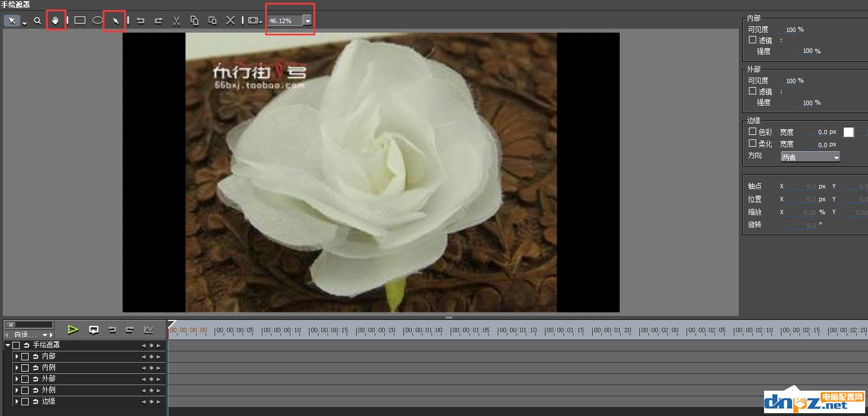Reset default icon on 内部 row
The height and width of the screenshot is (416, 868).
pyautogui.click(x=35, y=356)
